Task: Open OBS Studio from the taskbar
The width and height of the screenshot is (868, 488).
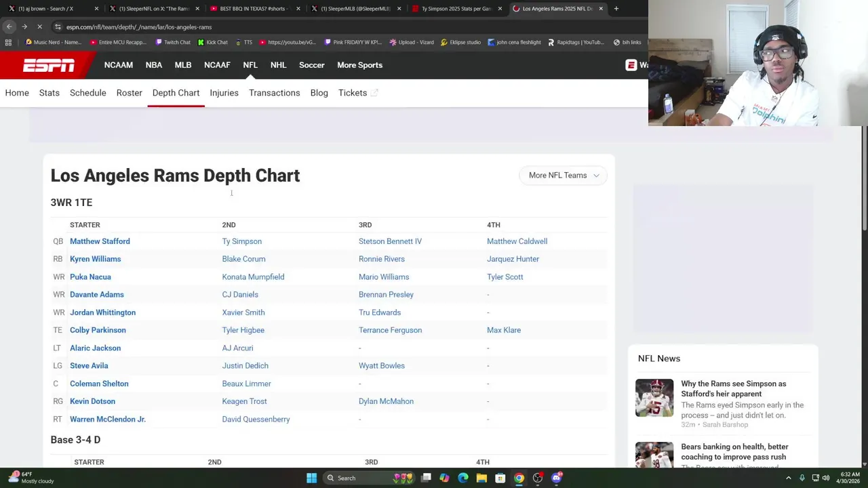Action: point(538,478)
